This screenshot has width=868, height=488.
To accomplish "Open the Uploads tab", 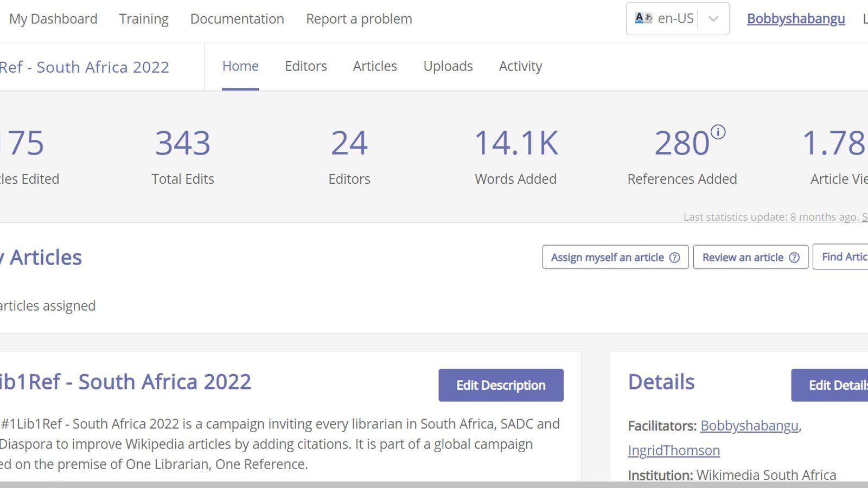I will tap(448, 66).
